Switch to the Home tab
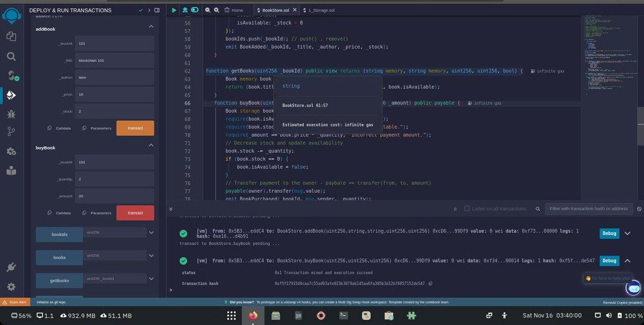The image size is (644, 325). [x=233, y=10]
